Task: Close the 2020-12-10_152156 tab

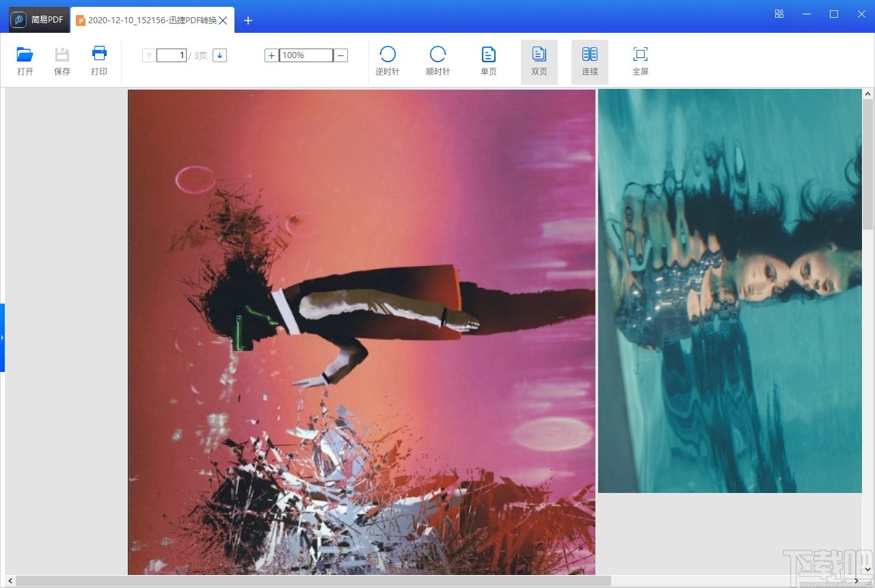Action: 223,21
